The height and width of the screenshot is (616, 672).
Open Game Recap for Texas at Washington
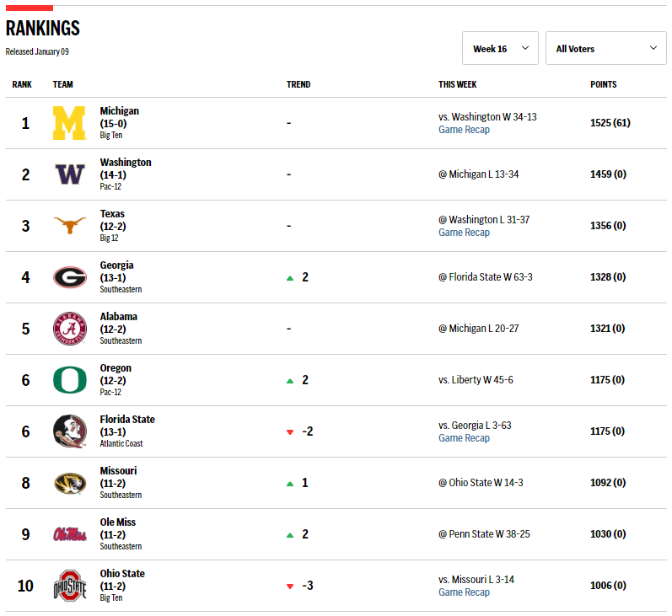pyautogui.click(x=464, y=233)
